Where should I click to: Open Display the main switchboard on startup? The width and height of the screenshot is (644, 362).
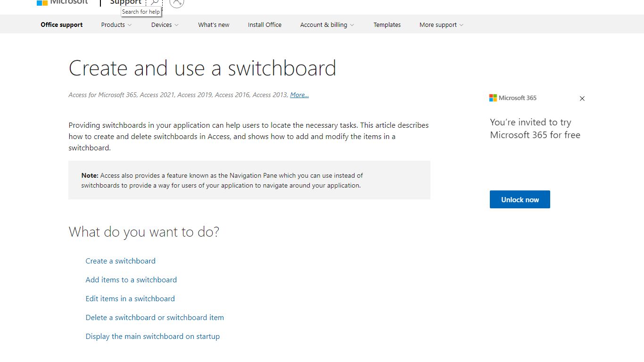[152, 336]
